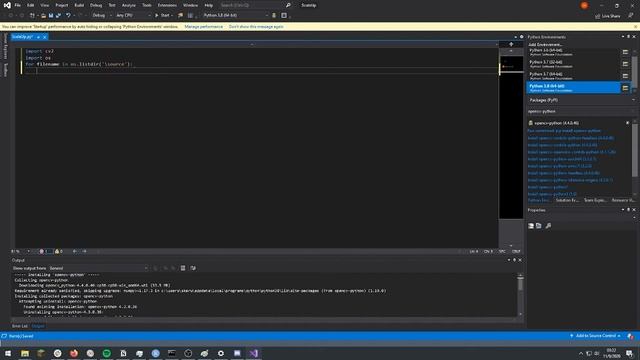Open the Any CPU platform dropdown
The image size is (640, 360).
coord(133,16)
